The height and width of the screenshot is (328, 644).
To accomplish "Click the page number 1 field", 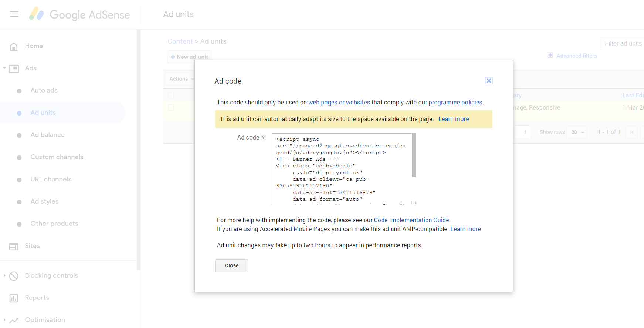I will coord(522,132).
